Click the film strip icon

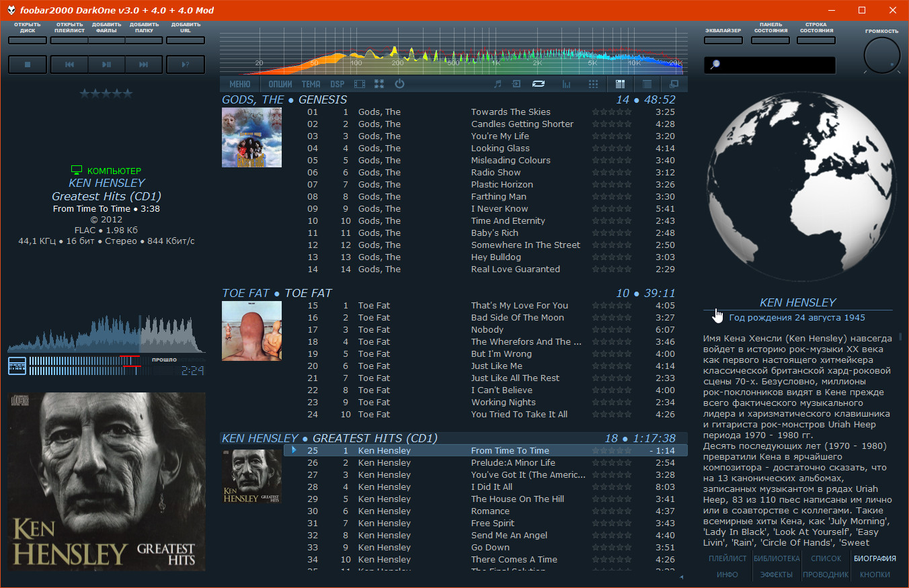click(360, 84)
